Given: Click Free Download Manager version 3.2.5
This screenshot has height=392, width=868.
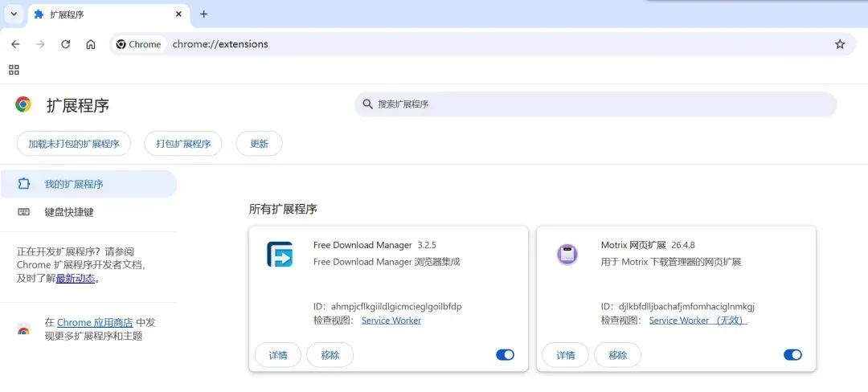Looking at the screenshot, I should (x=427, y=245).
